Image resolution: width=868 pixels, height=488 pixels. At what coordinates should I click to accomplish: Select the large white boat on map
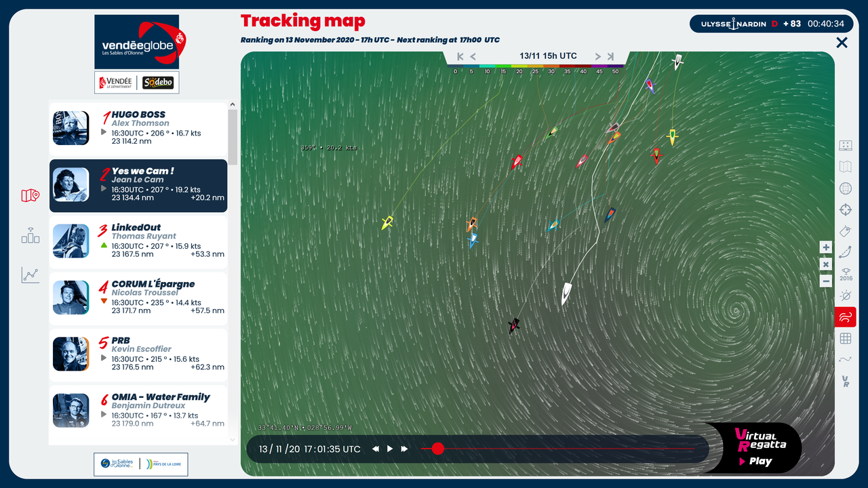[567, 293]
